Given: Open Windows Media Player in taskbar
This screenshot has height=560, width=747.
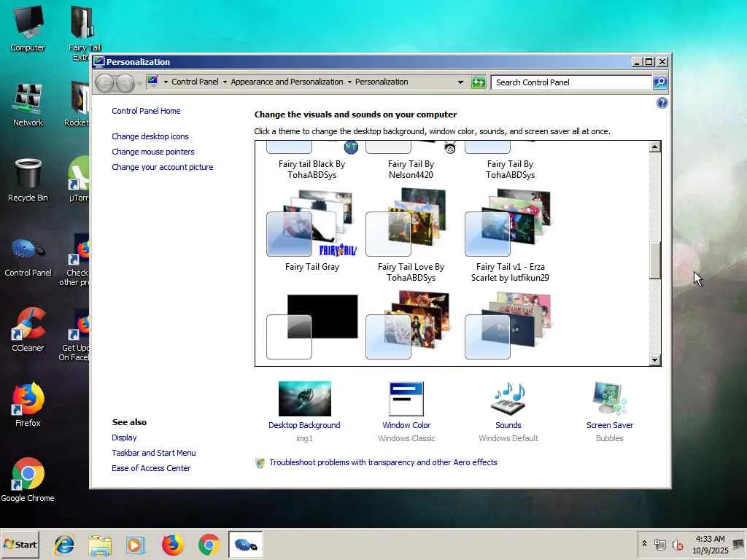Looking at the screenshot, I should point(136,544).
